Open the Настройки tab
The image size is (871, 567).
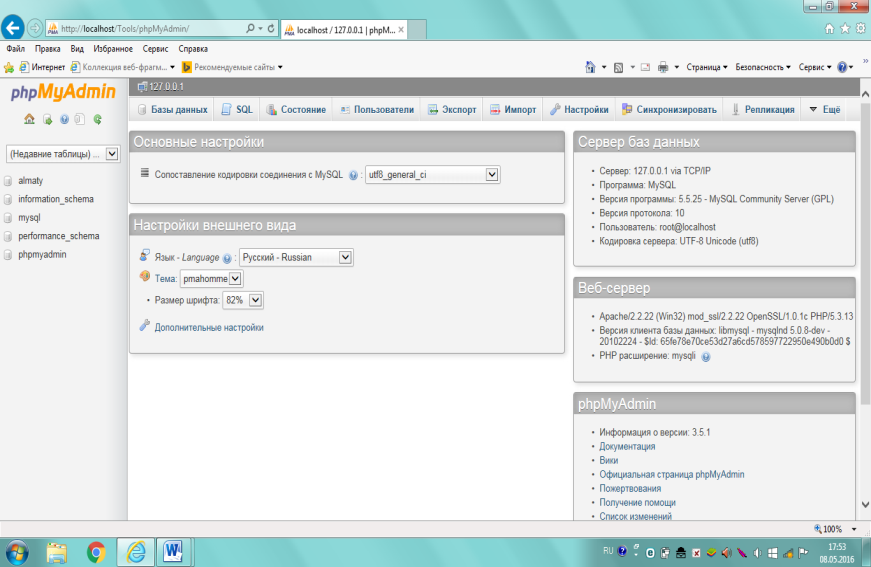tap(579, 109)
